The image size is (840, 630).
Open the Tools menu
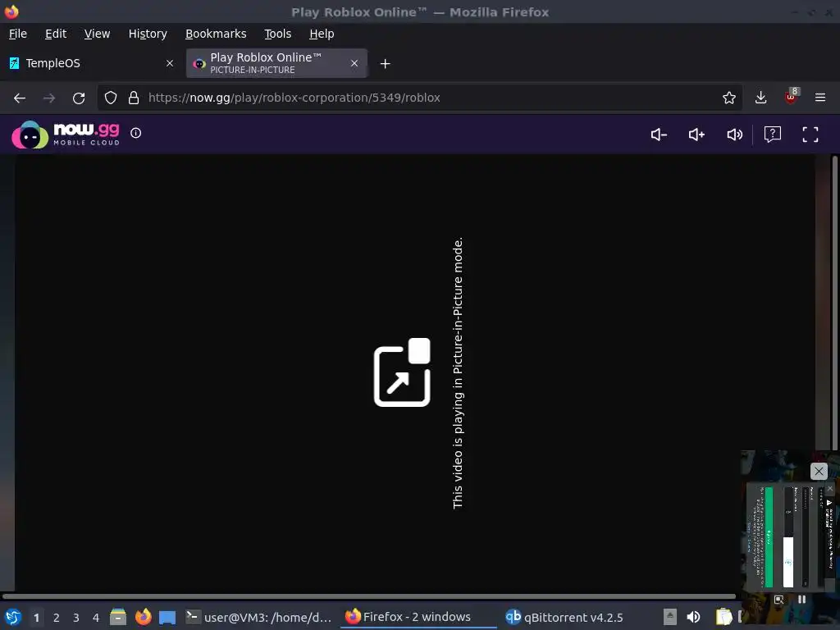tap(277, 34)
